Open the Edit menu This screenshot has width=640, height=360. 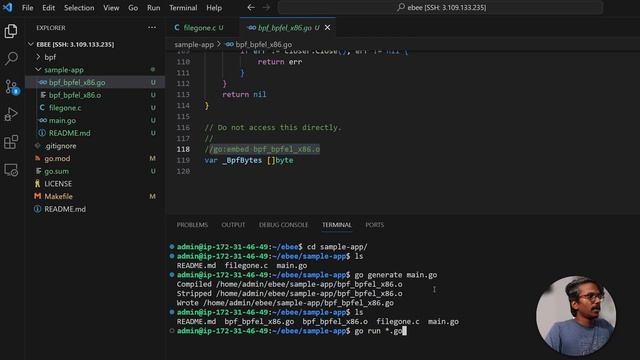(48, 8)
